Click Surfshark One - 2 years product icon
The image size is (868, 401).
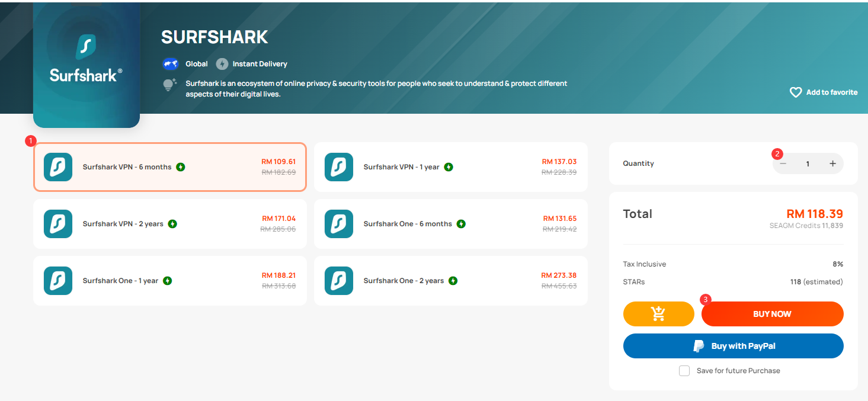(339, 281)
